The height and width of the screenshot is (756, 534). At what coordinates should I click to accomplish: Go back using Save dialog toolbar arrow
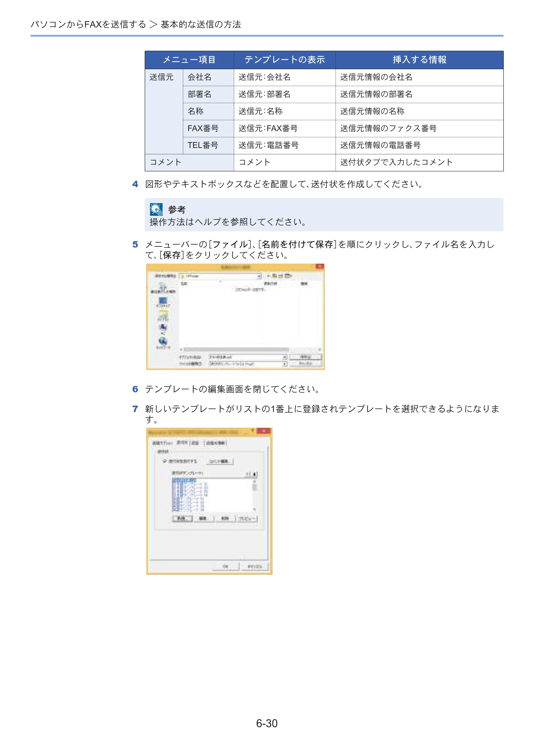coord(268,276)
